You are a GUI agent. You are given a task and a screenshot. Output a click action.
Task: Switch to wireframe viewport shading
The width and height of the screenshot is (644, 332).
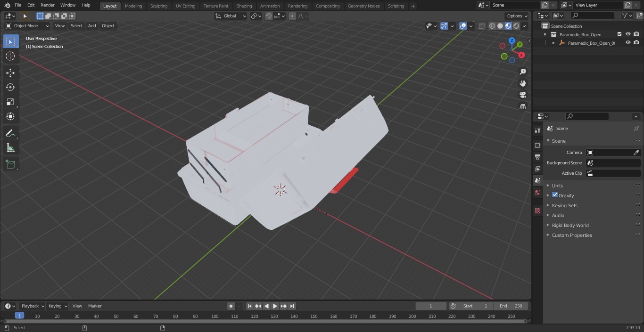(x=492, y=26)
